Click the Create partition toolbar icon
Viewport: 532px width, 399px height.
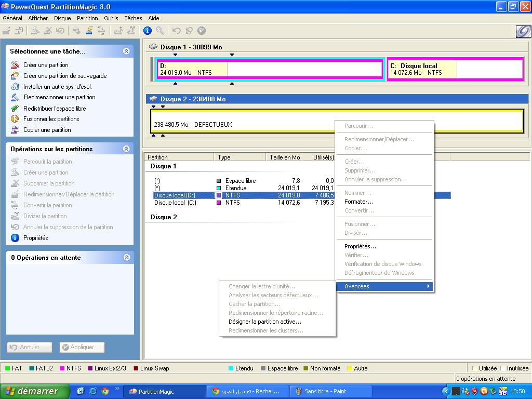pyautogui.click(x=35, y=31)
